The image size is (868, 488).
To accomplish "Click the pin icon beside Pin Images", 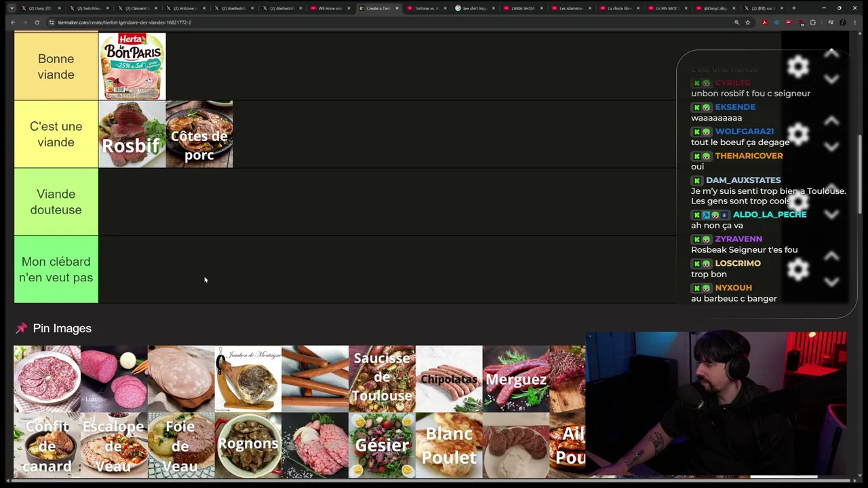I will (22, 328).
